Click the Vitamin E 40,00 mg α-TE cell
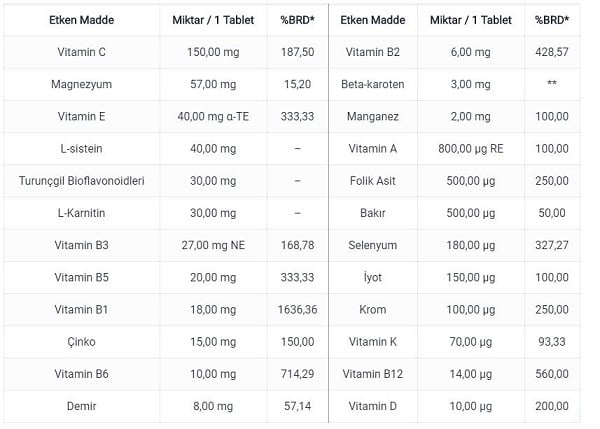The height and width of the screenshot is (429, 600). tap(213, 116)
